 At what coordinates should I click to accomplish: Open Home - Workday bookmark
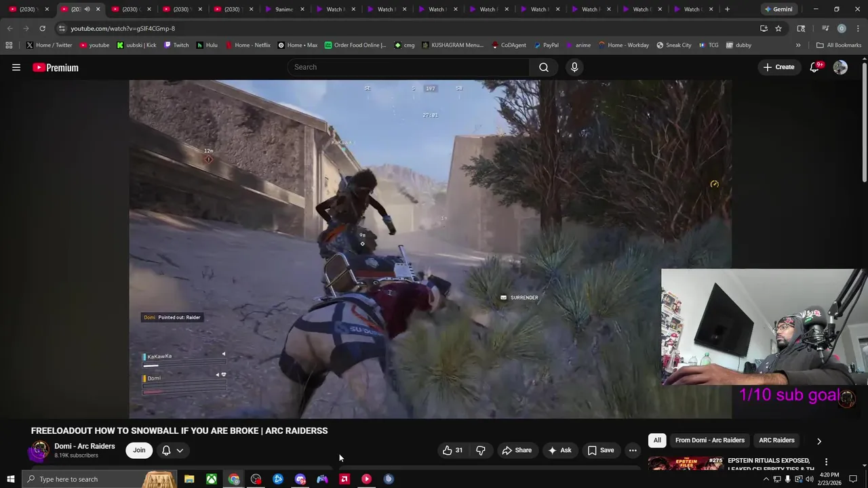623,45
